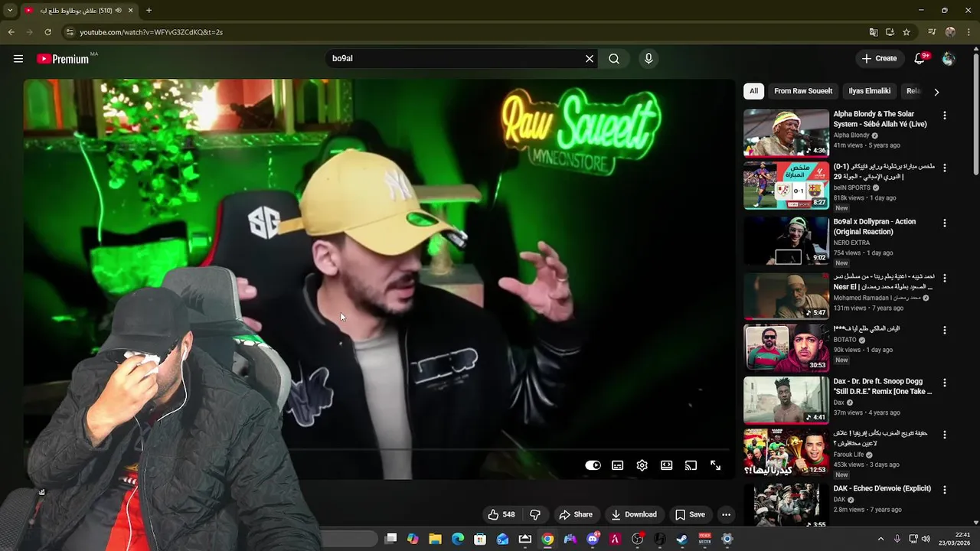Image resolution: width=980 pixels, height=551 pixels.
Task: Open menu for Farouk Life video
Action: (x=945, y=435)
